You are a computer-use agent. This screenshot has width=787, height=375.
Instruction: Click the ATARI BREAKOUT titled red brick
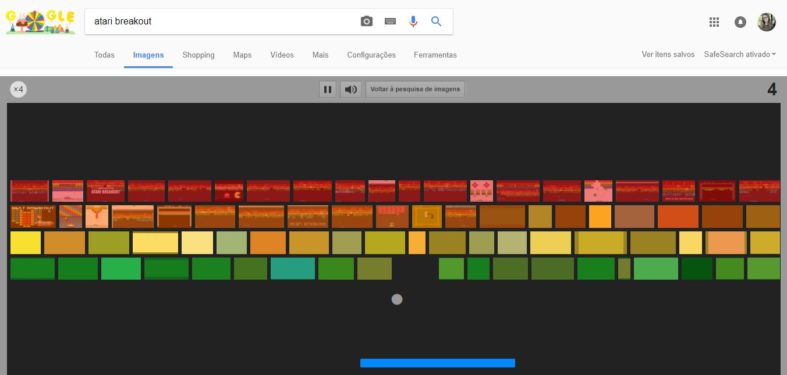[x=105, y=191]
